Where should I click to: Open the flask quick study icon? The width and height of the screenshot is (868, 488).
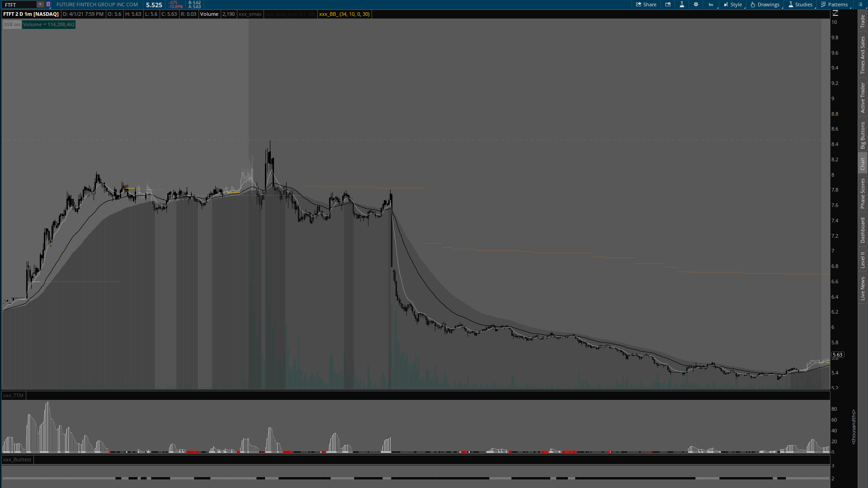click(682, 5)
